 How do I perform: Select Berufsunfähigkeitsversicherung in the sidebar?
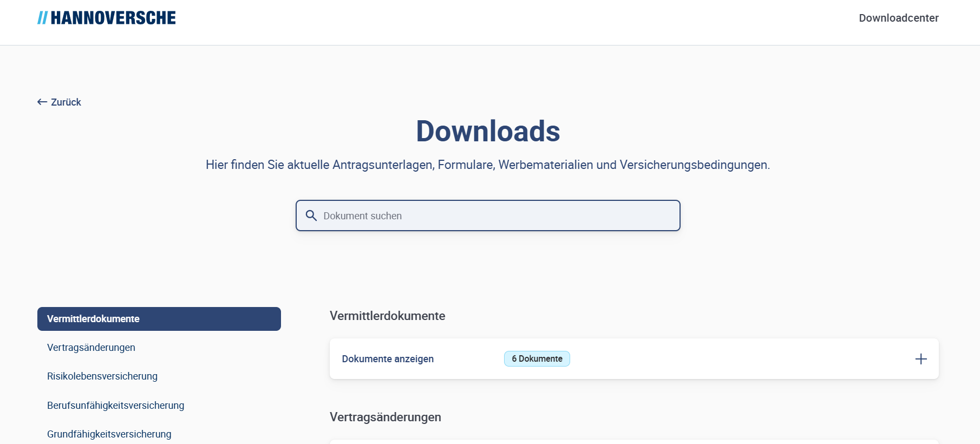(x=115, y=406)
